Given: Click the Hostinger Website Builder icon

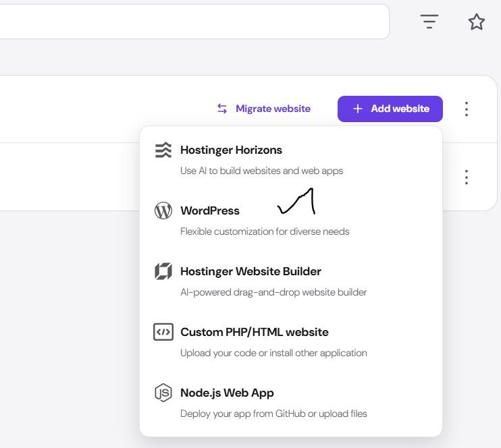Looking at the screenshot, I should 163,271.
